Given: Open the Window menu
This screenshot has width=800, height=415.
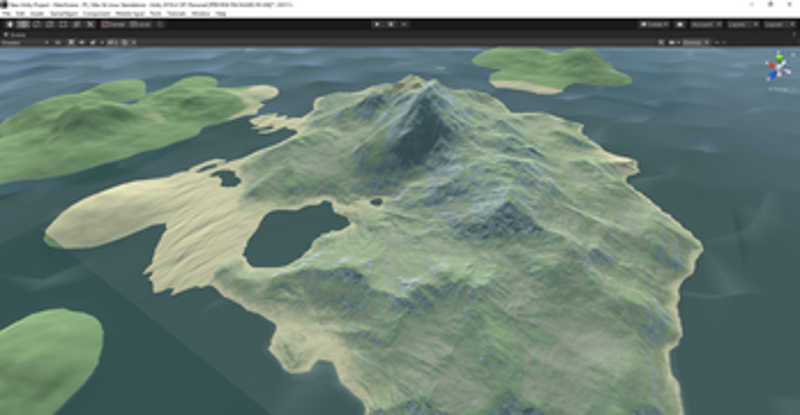Looking at the screenshot, I should click(200, 14).
